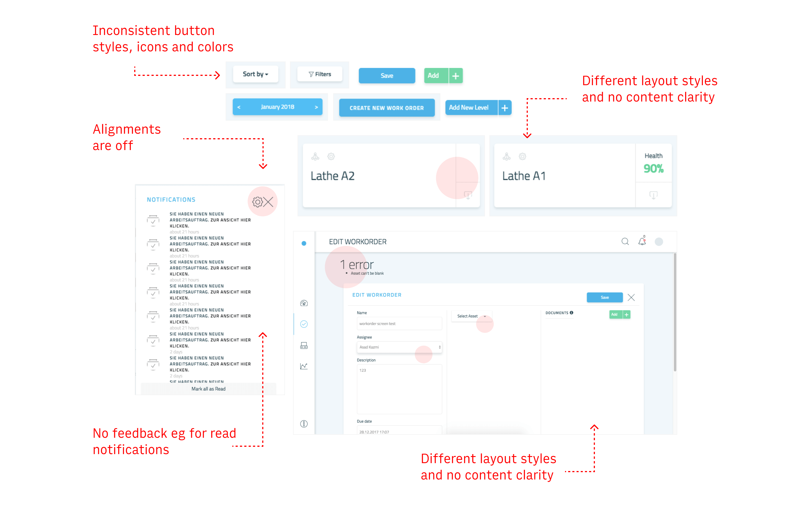The height and width of the screenshot is (506, 812).
Task: Click the alerts exclamation icon at sidebar bottom
Action: pos(304,424)
